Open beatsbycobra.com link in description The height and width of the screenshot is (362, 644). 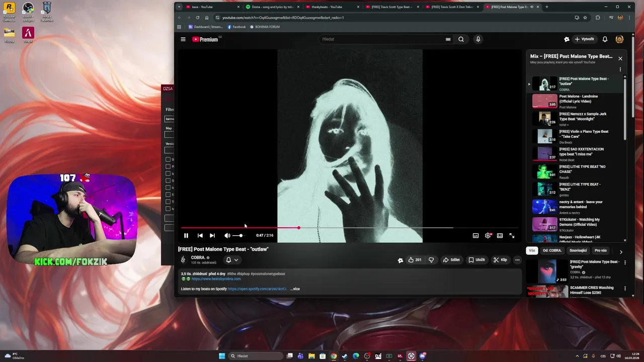pyautogui.click(x=216, y=279)
